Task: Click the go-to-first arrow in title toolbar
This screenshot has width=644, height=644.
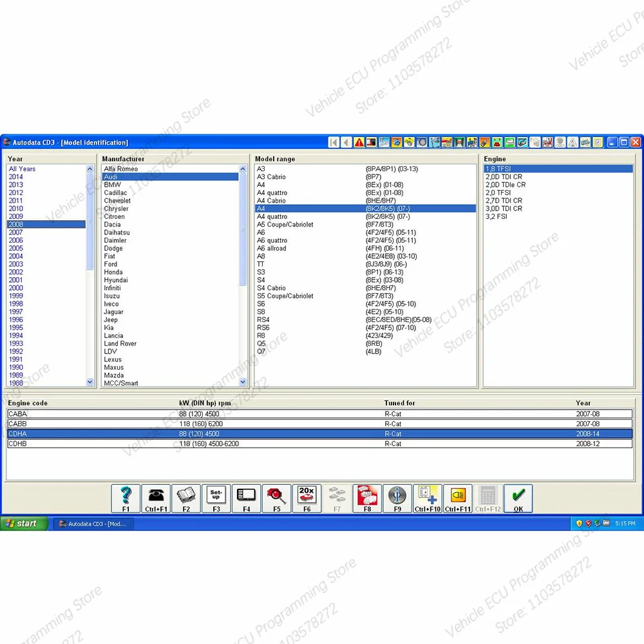Action: pyautogui.click(x=334, y=142)
